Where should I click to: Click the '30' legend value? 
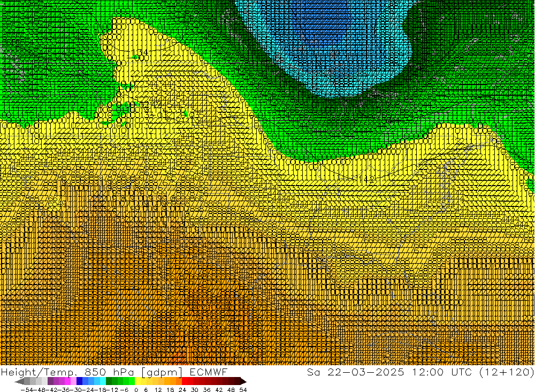pyautogui.click(x=195, y=390)
